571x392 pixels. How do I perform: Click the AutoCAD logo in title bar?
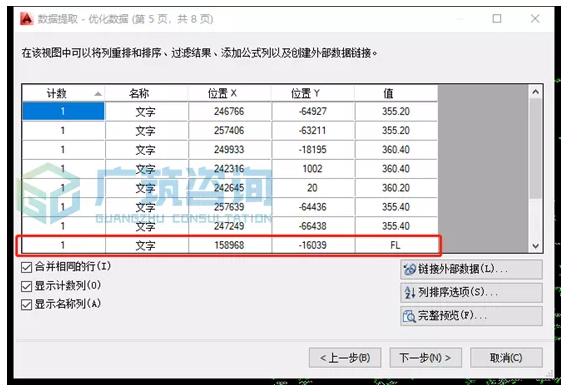pos(27,19)
